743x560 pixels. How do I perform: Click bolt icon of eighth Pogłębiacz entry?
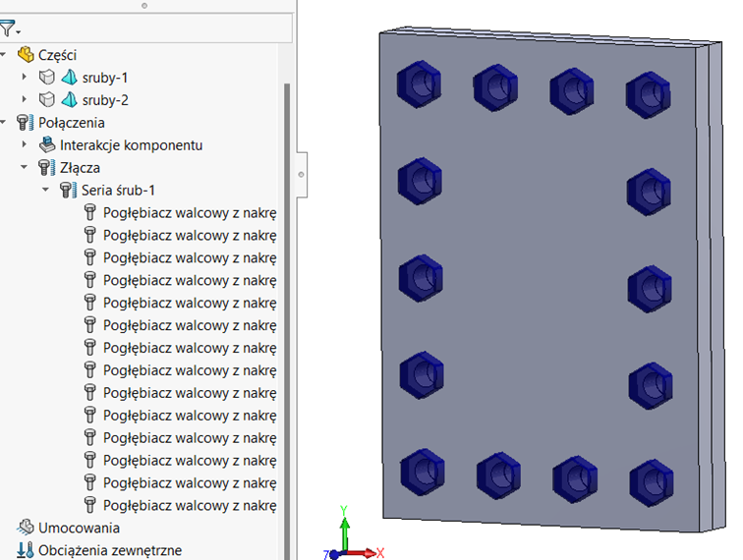point(90,370)
